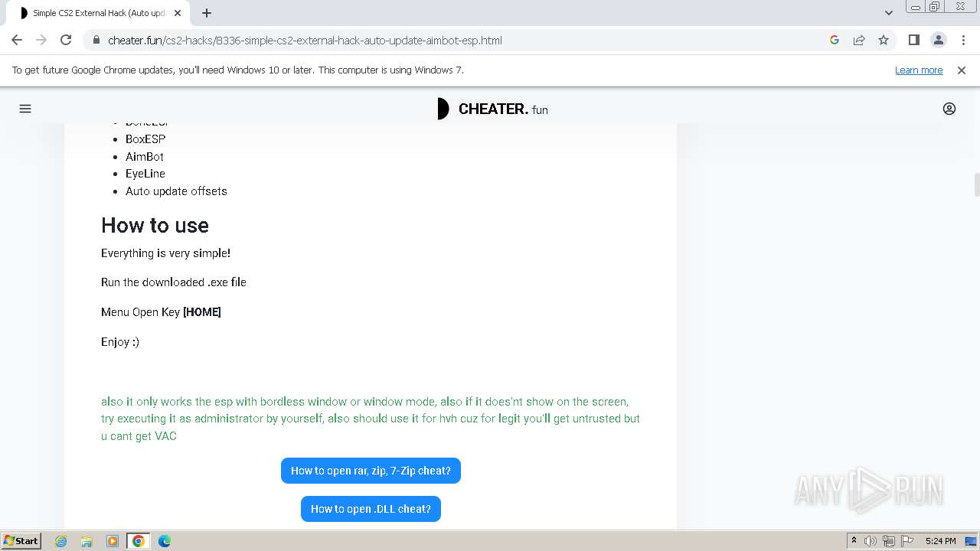980x551 pixels.
Task: Open Chrome three-dot menu
Action: click(x=962, y=40)
